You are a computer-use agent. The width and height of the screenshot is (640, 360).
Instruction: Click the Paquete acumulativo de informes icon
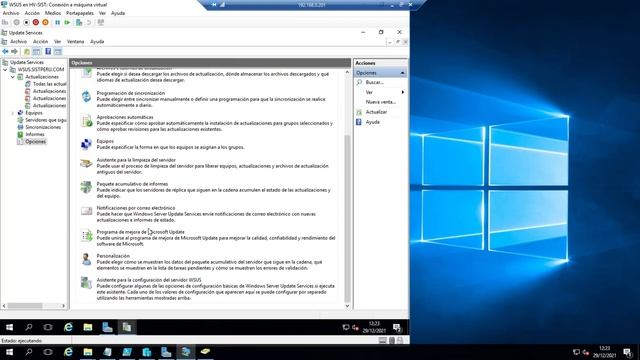click(86, 187)
